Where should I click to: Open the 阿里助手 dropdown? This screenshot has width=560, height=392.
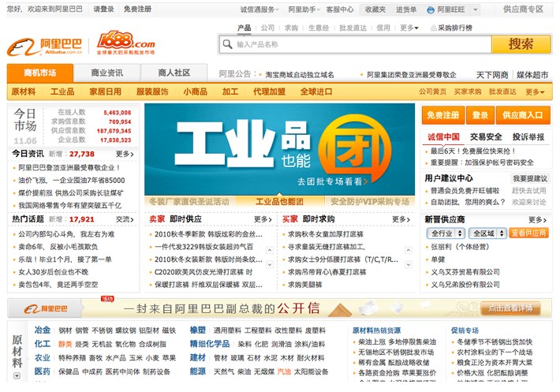pyautogui.click(x=304, y=9)
